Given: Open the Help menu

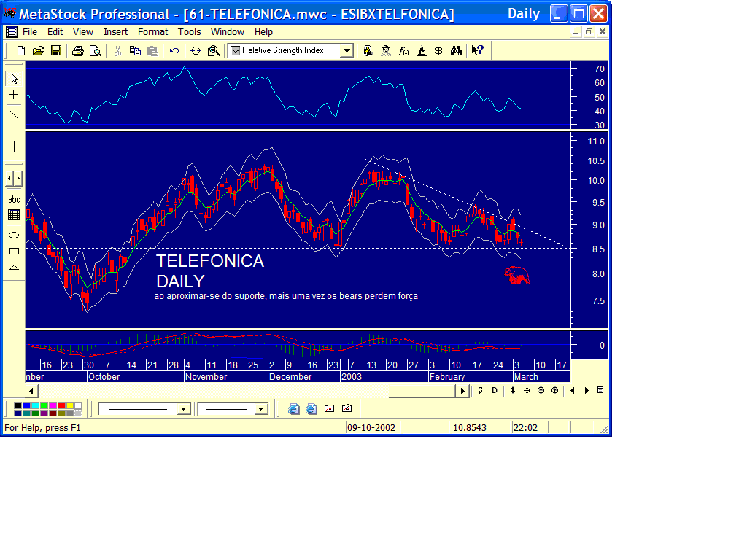Looking at the screenshot, I should coord(263,32).
